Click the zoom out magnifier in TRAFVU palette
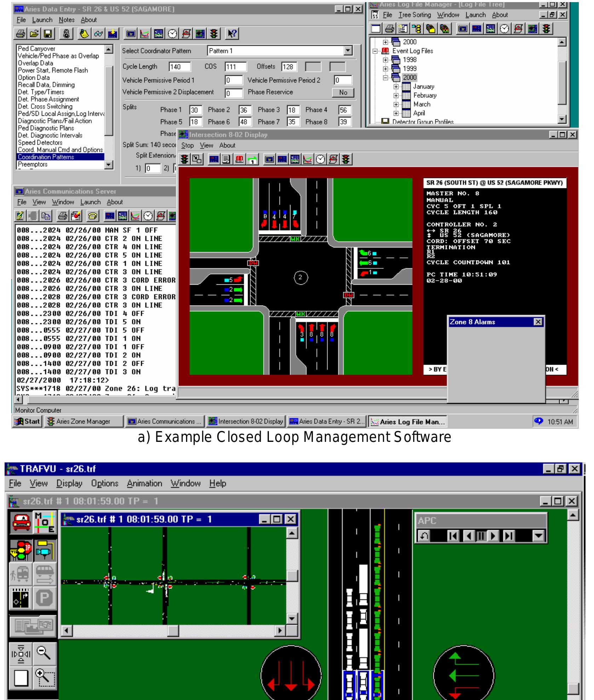Image resolution: width=594 pixels, height=700 pixels. tap(45, 653)
